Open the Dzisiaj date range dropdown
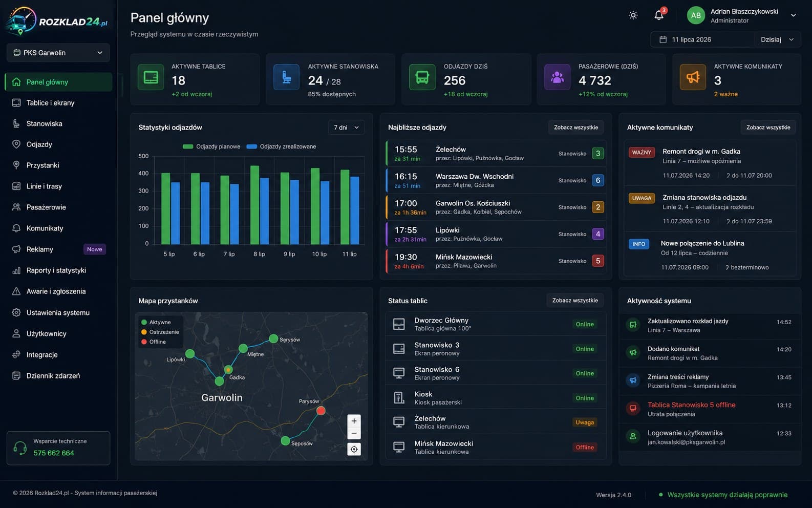This screenshot has height=508, width=812. click(x=777, y=39)
